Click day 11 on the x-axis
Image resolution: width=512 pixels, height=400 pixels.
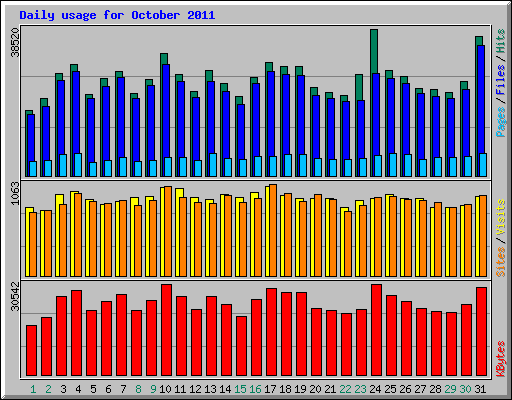coord(180,389)
